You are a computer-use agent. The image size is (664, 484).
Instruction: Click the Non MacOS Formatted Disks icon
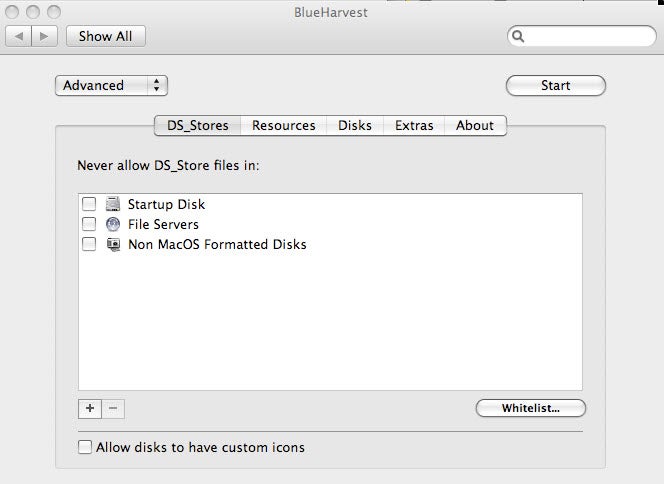[x=113, y=244]
